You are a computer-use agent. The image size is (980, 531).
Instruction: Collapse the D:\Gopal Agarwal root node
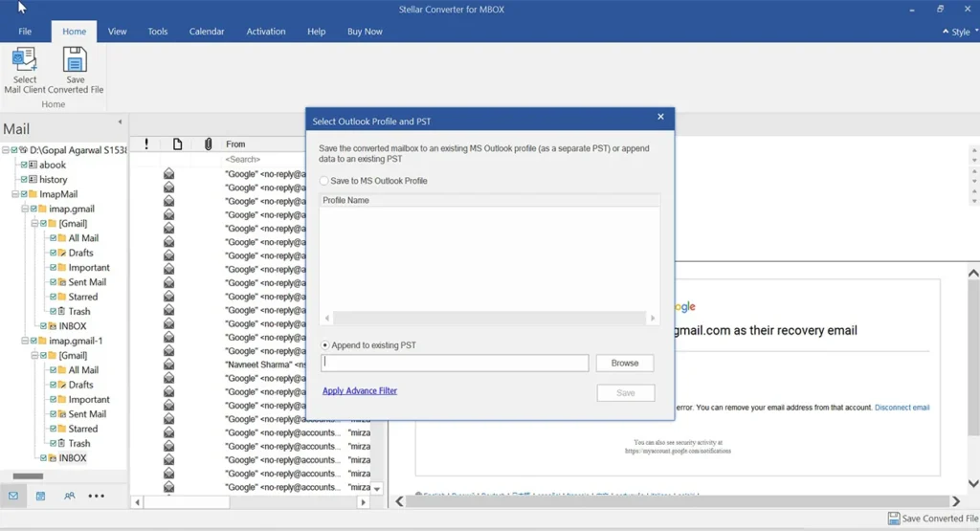[x=5, y=150]
